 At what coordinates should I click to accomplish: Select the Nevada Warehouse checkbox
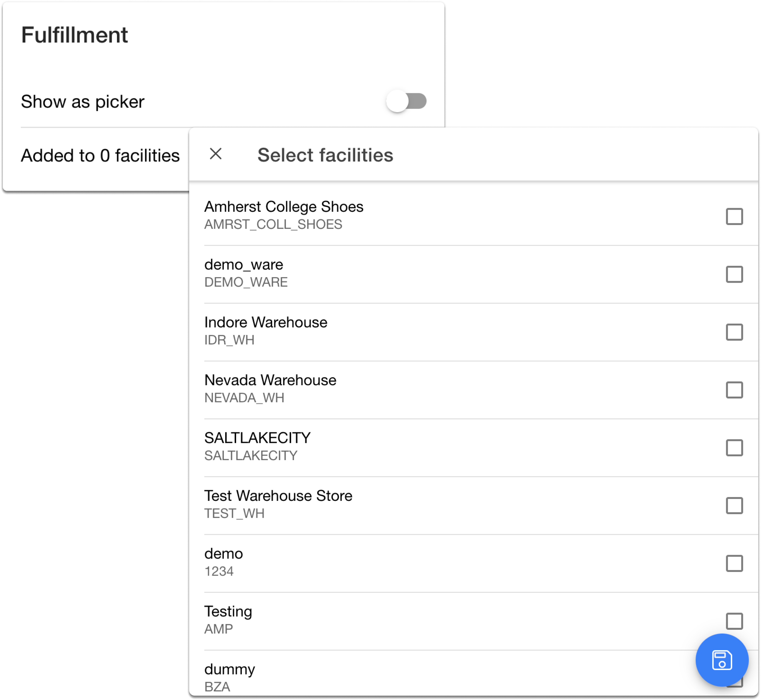pos(734,390)
